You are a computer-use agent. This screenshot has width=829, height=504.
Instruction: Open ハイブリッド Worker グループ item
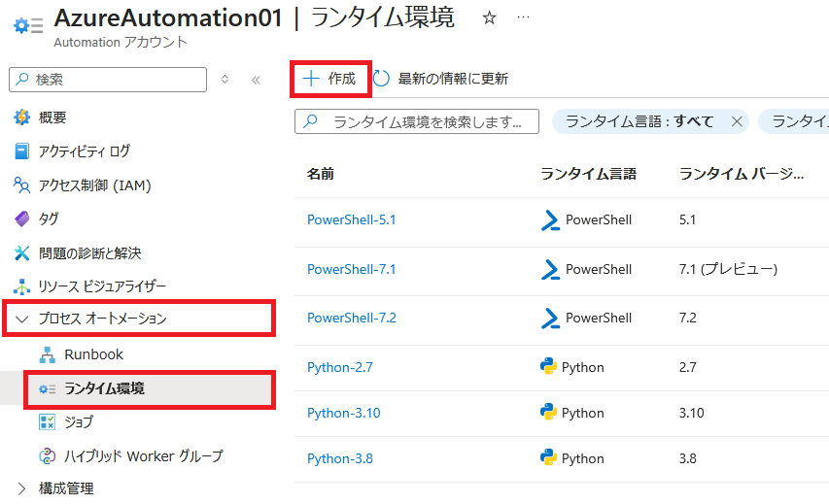click(x=143, y=455)
